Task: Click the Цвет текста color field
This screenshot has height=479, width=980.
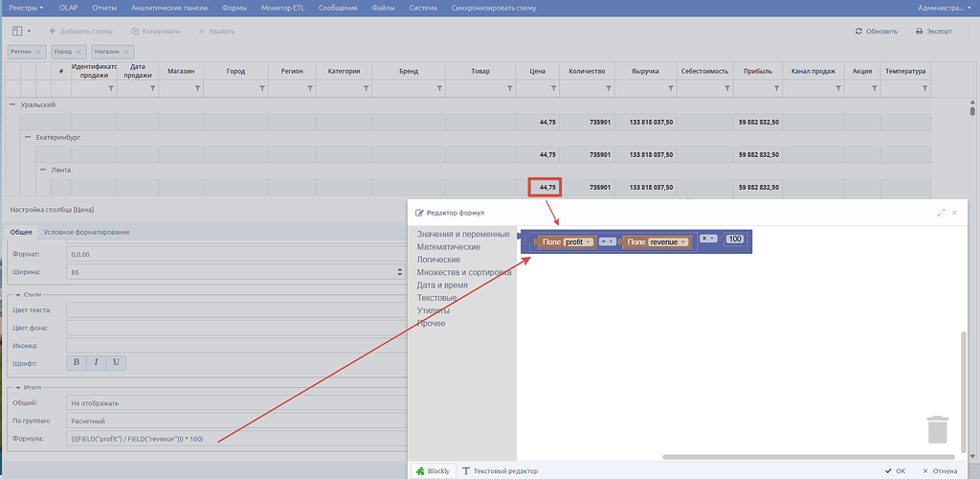Action: (x=236, y=310)
